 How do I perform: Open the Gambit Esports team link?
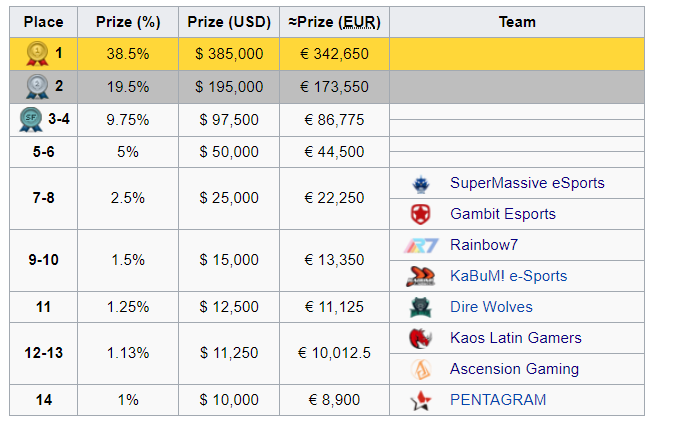pos(503,214)
